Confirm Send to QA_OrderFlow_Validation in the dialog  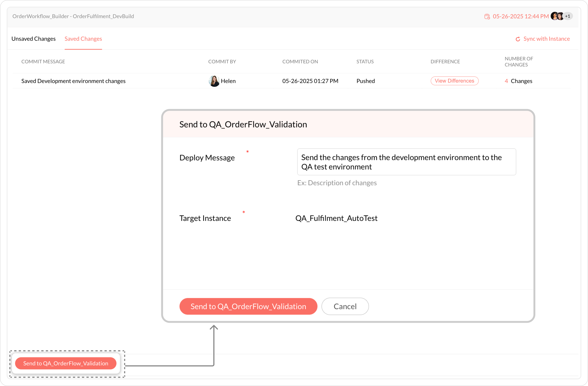[248, 306]
